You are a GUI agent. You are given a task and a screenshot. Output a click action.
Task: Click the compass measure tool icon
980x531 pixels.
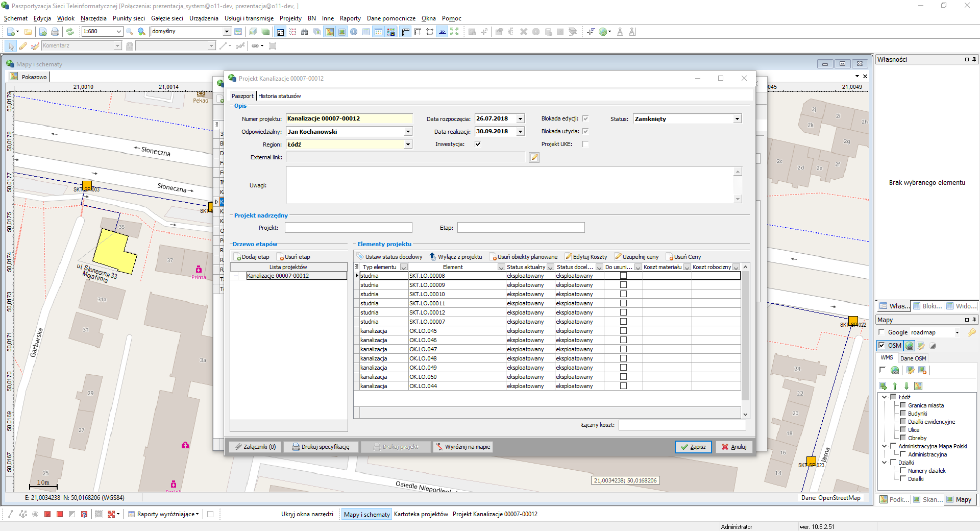pos(620,32)
